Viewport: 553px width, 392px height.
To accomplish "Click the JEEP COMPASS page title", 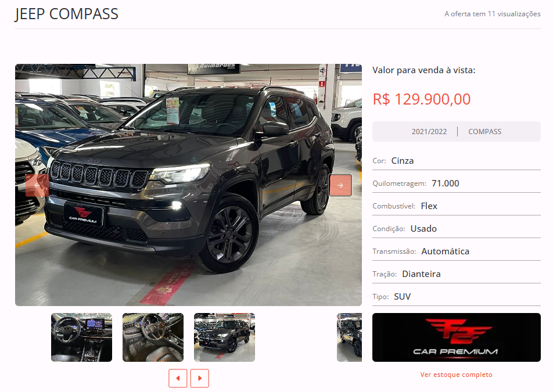I will coord(67,14).
